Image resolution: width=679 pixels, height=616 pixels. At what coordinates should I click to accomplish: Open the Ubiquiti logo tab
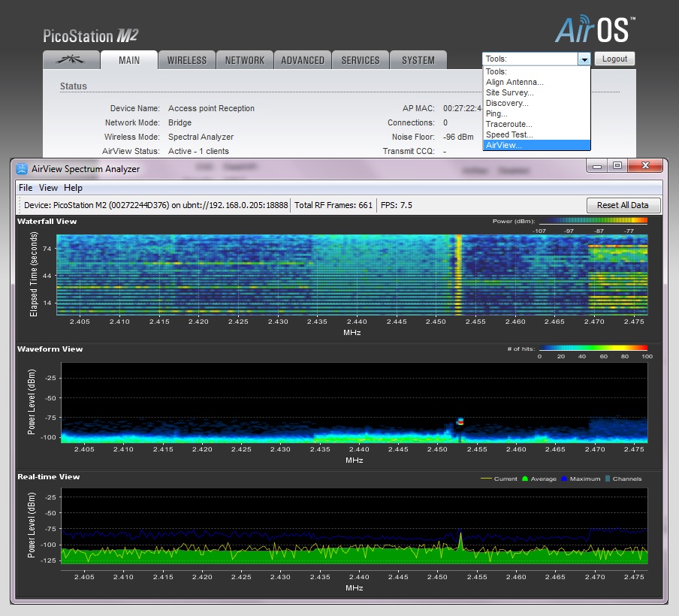tap(71, 60)
